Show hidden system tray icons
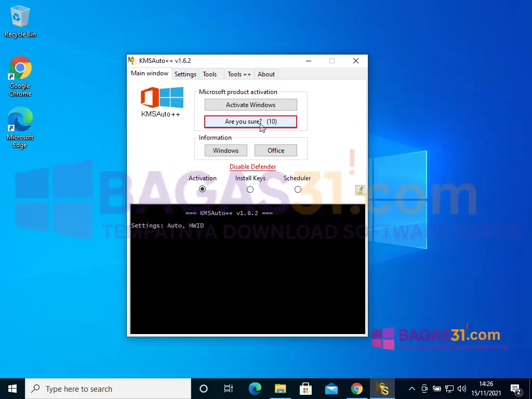 [411, 389]
